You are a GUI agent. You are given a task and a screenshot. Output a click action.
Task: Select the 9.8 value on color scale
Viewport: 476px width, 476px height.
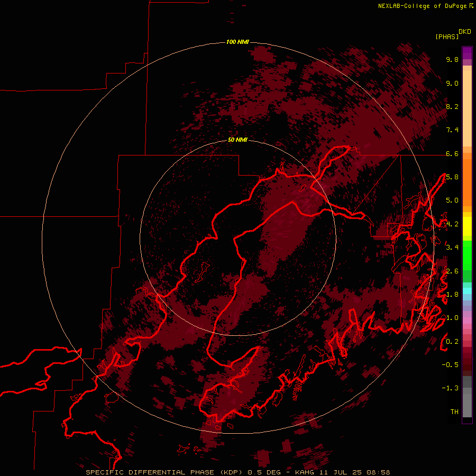click(x=452, y=59)
